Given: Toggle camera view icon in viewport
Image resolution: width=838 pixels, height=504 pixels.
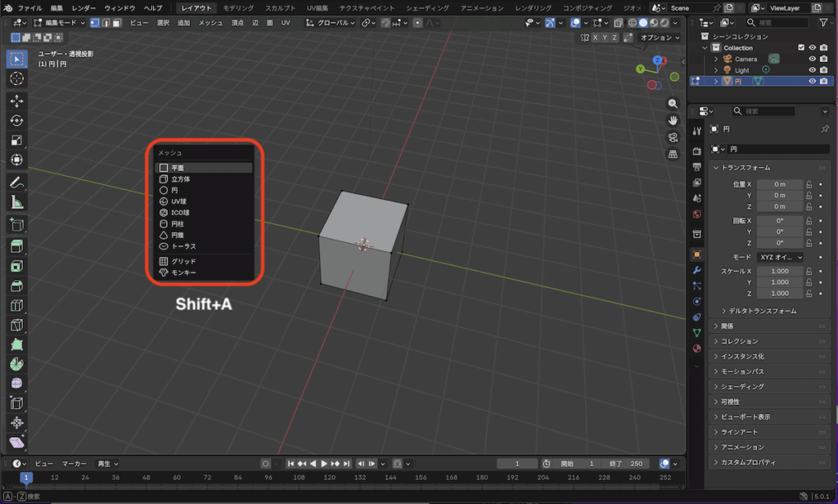Looking at the screenshot, I should [673, 137].
